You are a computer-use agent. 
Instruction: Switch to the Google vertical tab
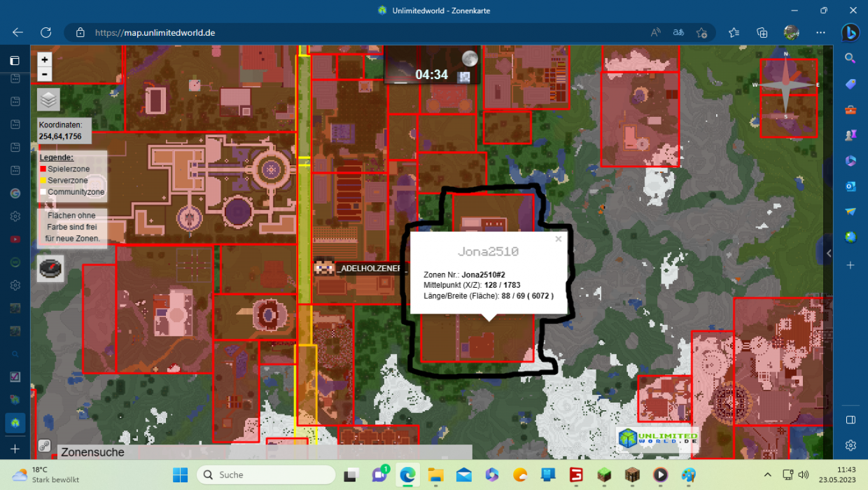(15, 192)
